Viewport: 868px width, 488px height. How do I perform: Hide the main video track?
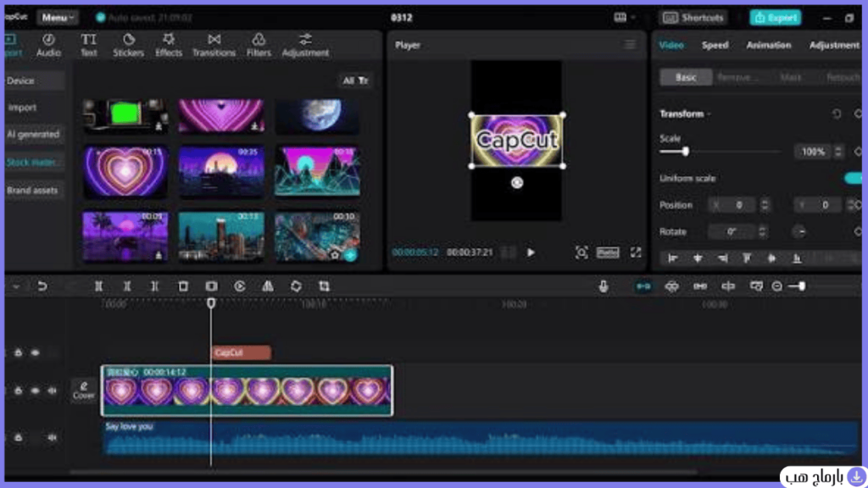coord(36,391)
